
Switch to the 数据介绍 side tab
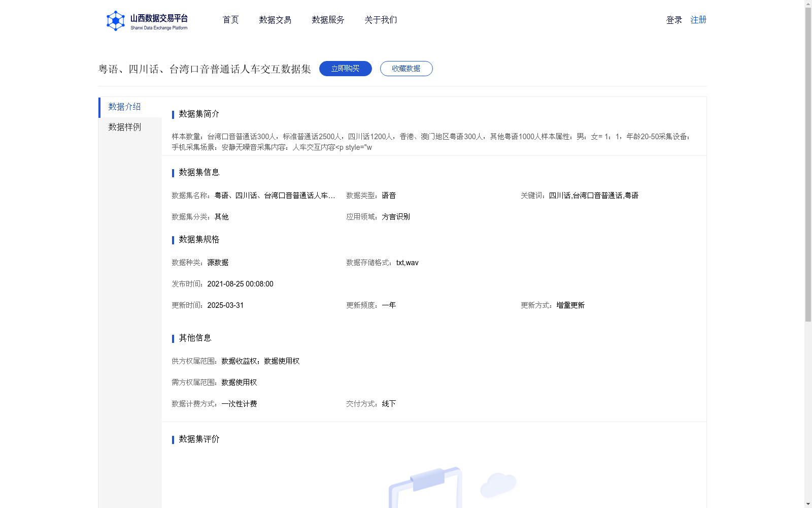point(130,107)
